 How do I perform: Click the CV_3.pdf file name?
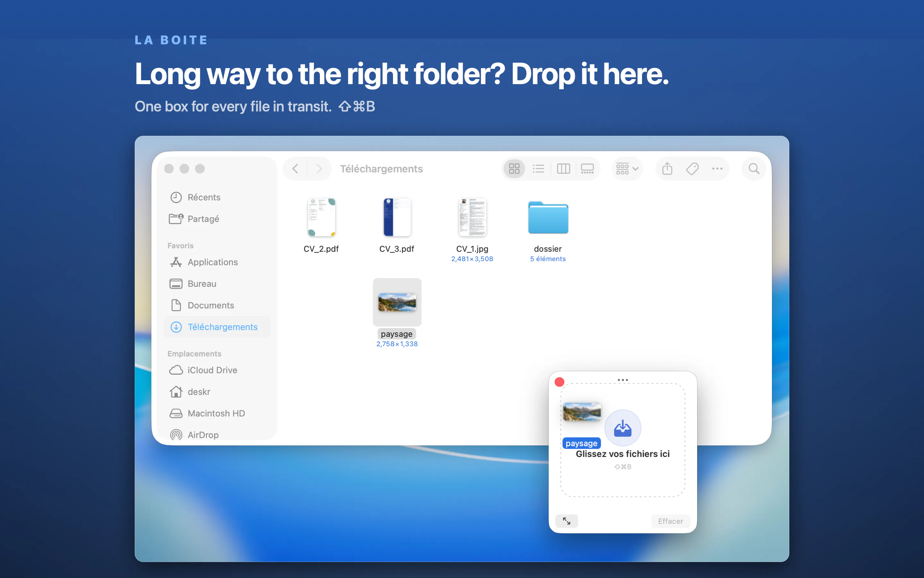(x=397, y=249)
